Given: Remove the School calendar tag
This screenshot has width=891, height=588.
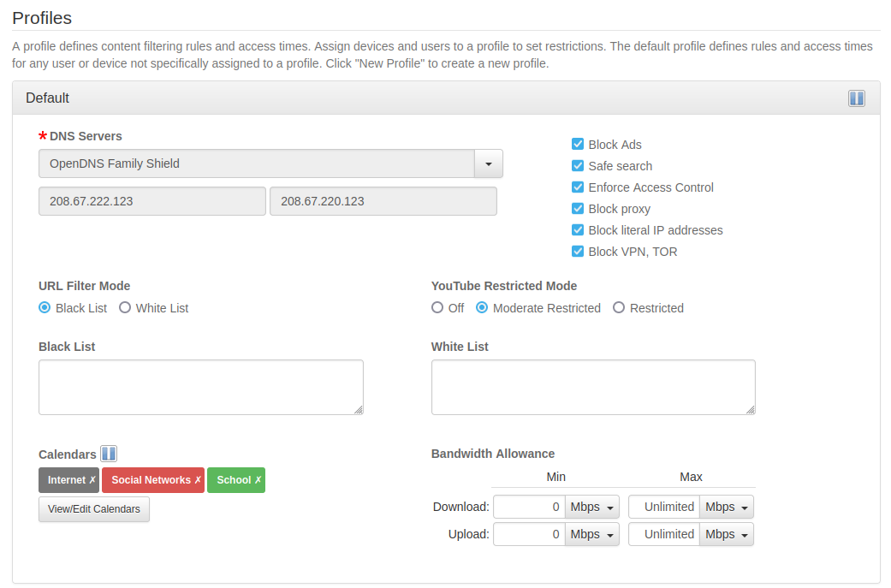Looking at the screenshot, I should click(258, 480).
